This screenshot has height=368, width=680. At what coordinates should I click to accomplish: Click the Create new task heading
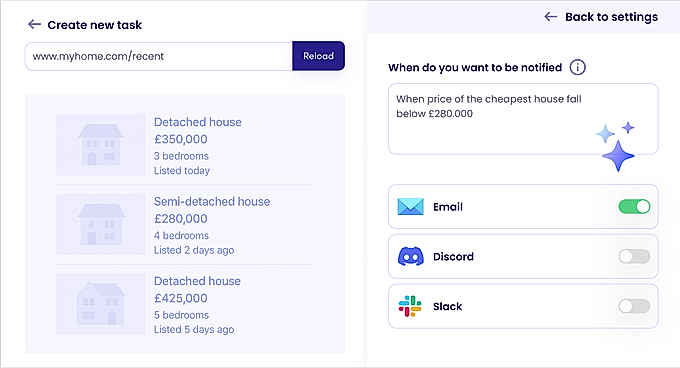95,25
